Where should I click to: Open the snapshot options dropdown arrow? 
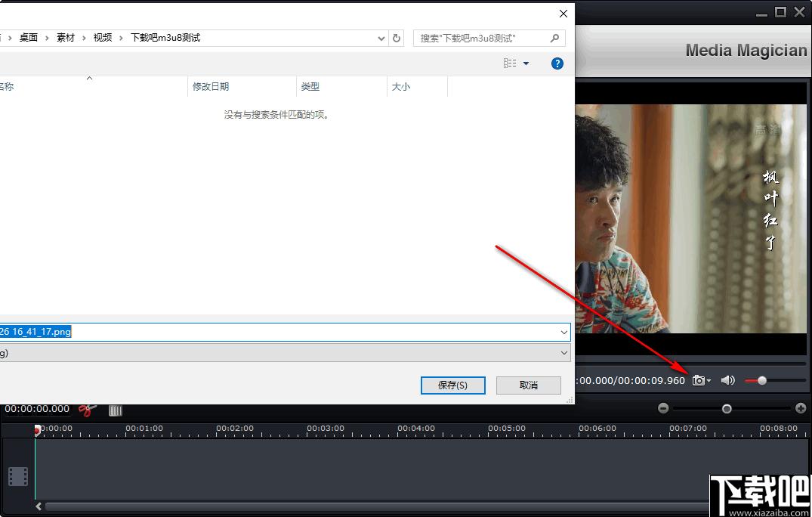pos(709,381)
